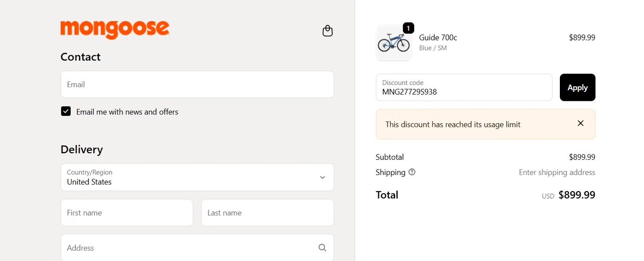Click the USD total amount $899.99
The image size is (644, 261).
pyautogui.click(x=577, y=195)
